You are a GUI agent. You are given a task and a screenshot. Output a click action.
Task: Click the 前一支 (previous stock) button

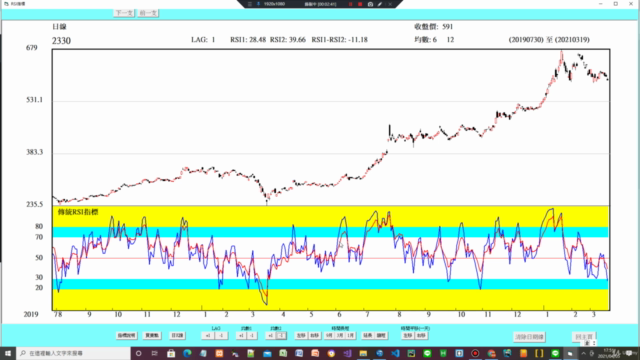(148, 13)
